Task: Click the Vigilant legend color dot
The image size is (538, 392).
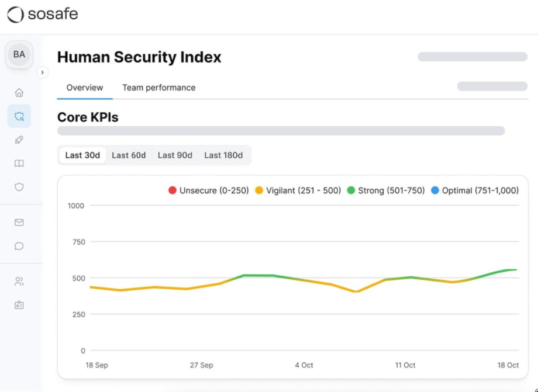Action: pos(258,190)
